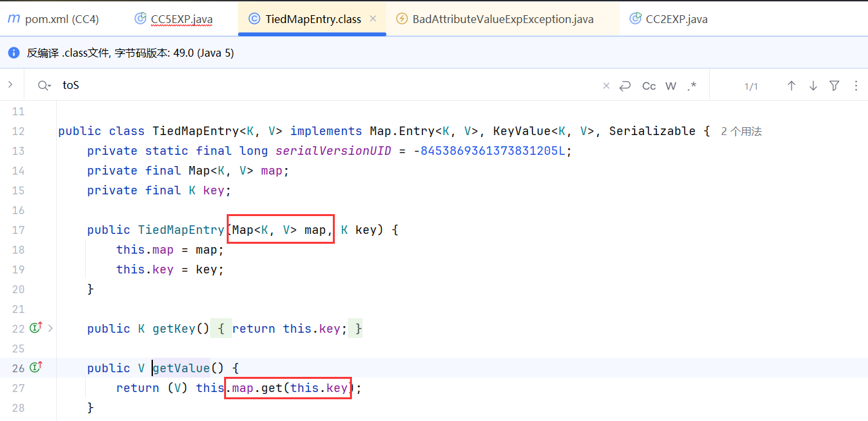Screen dimensions: 868x421
Task: Open search history magnifier dropdown
Action: 44,86
